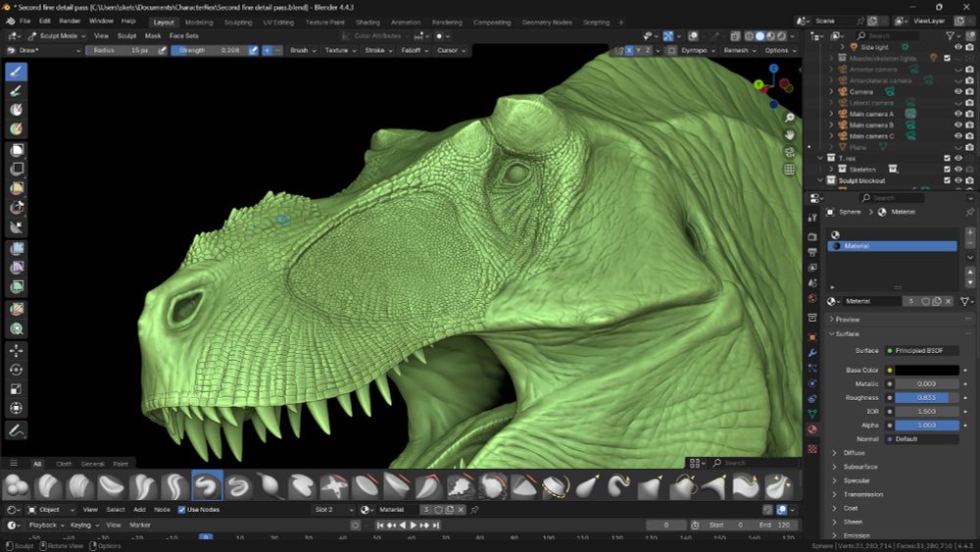The width and height of the screenshot is (980, 552).
Task: Enable the subtract direction minus button
Action: click(x=278, y=50)
